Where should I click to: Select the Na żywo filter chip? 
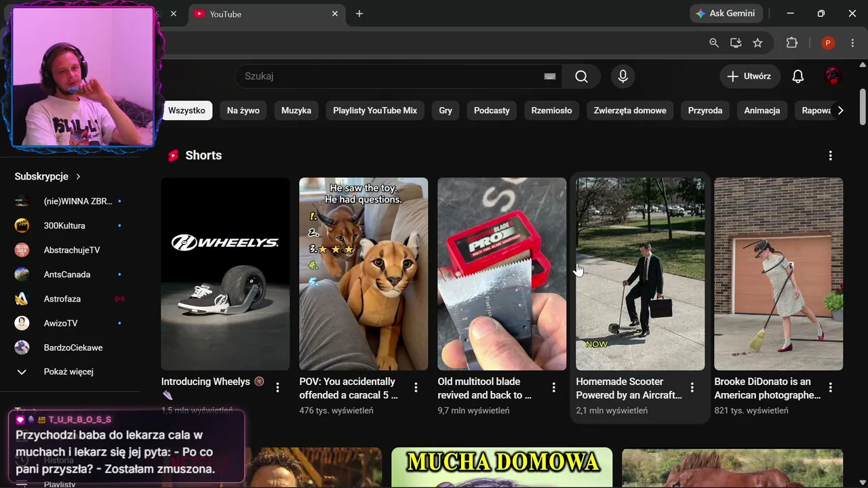(243, 110)
